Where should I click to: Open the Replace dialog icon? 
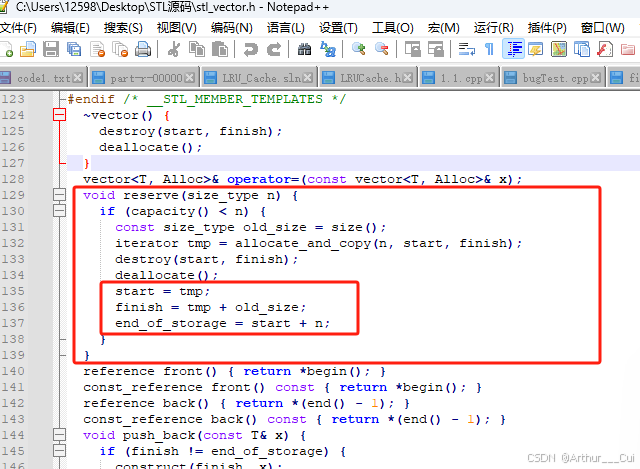328,49
